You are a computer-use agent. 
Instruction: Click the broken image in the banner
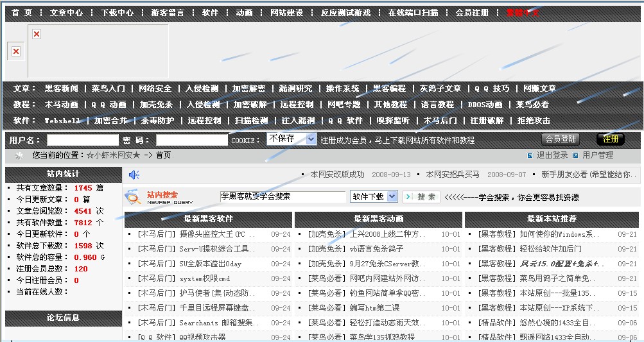click(37, 34)
